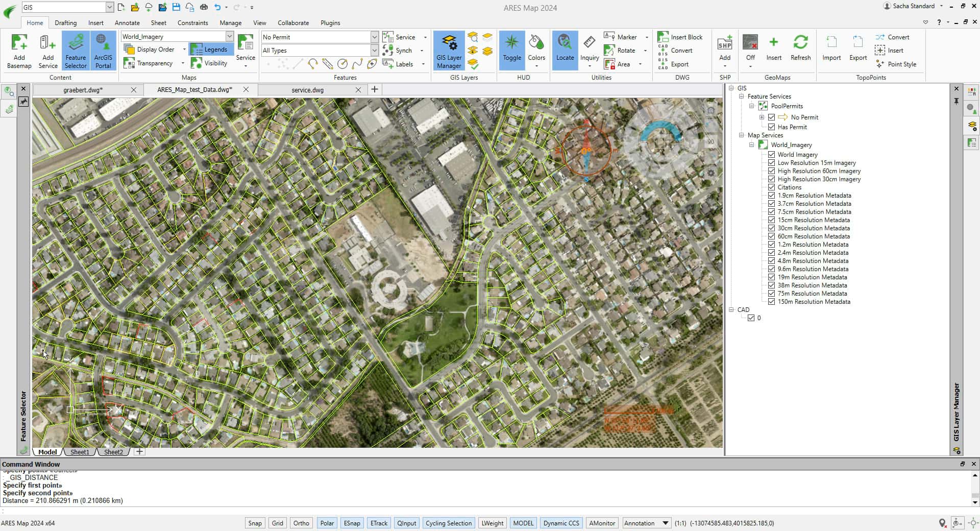Expand the No Permit tree node

[762, 117]
